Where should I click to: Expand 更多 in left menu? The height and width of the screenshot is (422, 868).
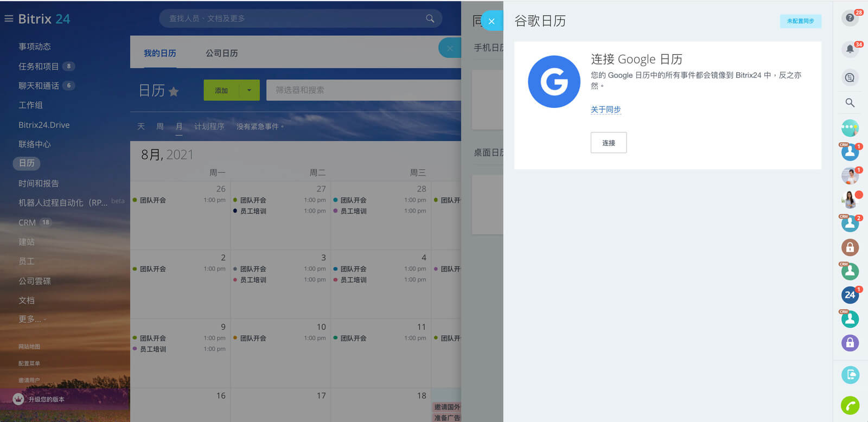[x=32, y=319]
